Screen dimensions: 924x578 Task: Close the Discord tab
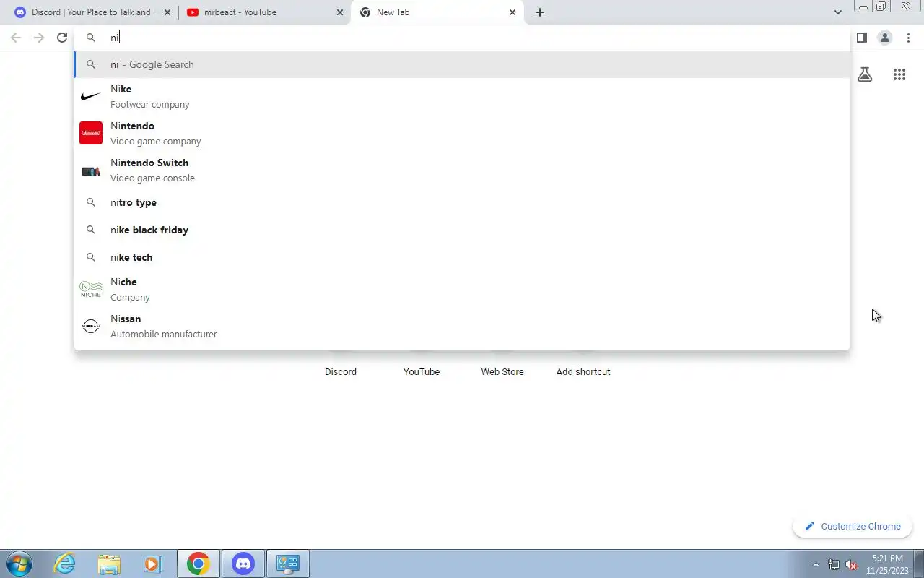[x=167, y=12]
